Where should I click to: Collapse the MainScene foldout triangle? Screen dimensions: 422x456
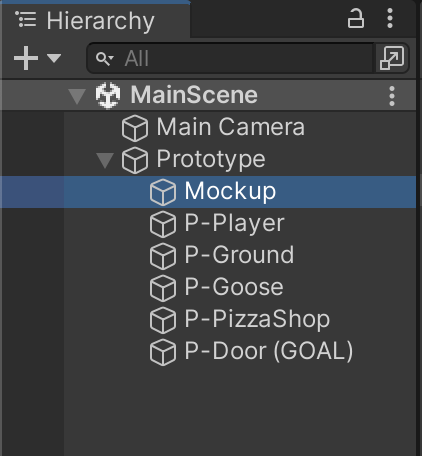[x=77, y=96]
